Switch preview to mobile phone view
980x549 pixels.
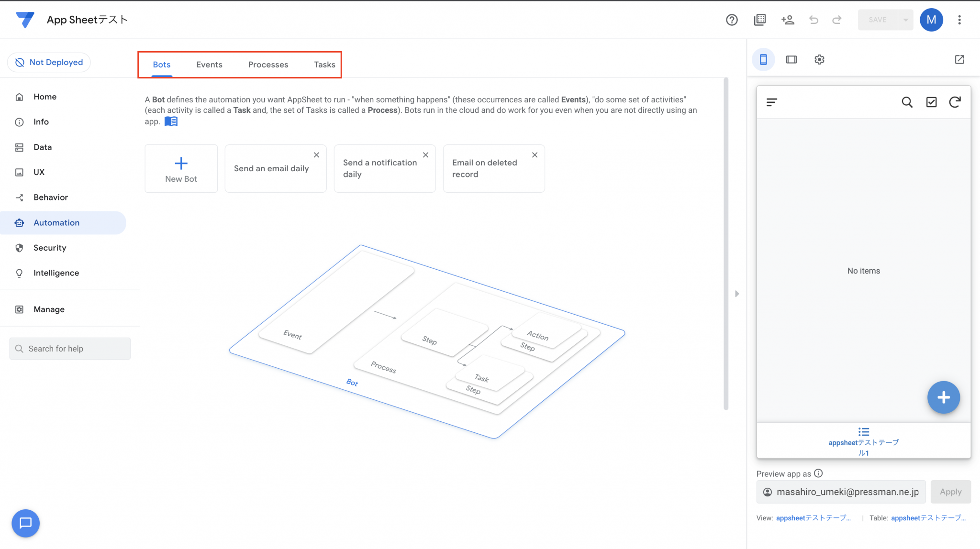pyautogui.click(x=763, y=59)
